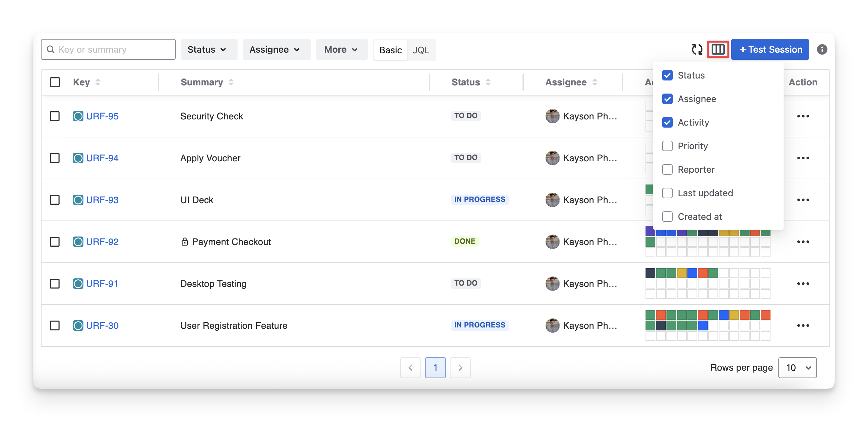The image size is (868, 422).
Task: Uncheck the Activity column checkbox
Action: pyautogui.click(x=667, y=122)
